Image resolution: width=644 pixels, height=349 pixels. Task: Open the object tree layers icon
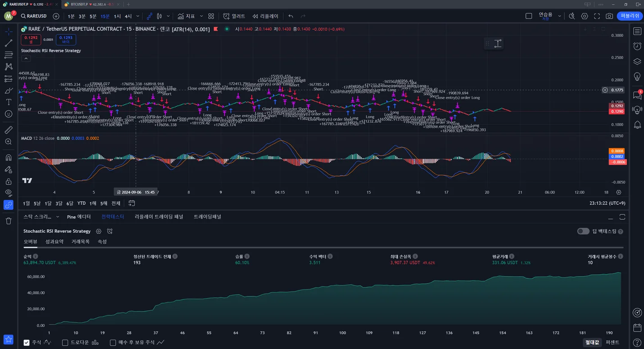tap(637, 61)
